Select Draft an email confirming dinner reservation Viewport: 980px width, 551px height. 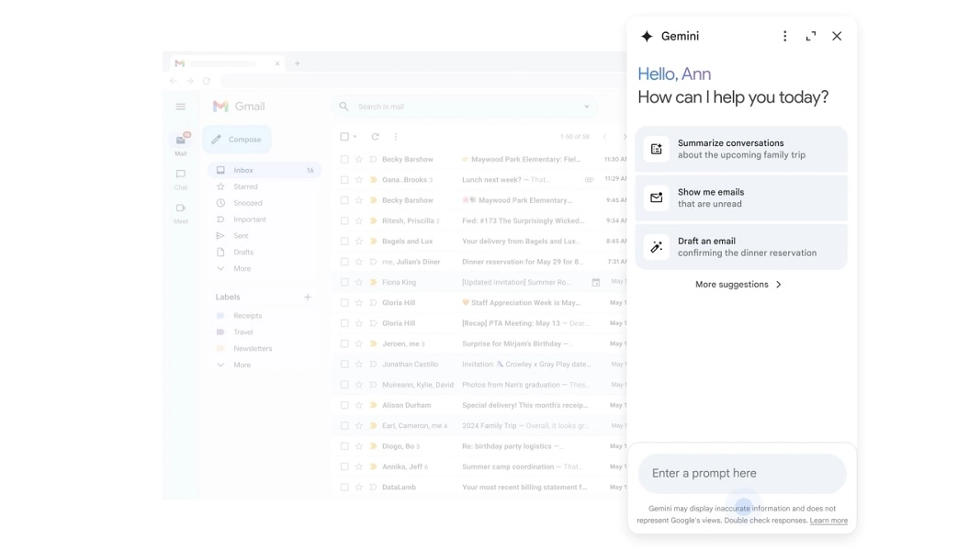pyautogui.click(x=741, y=247)
